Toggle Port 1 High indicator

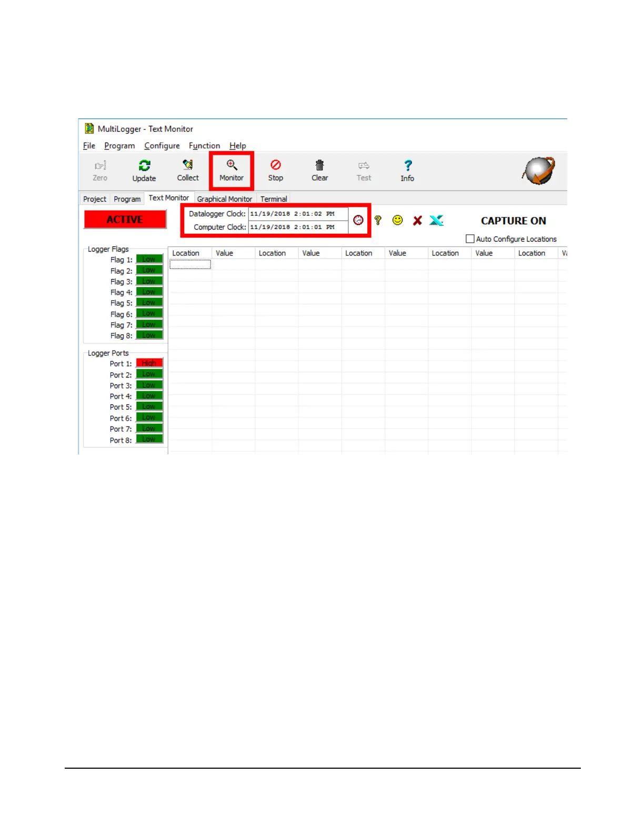149,363
